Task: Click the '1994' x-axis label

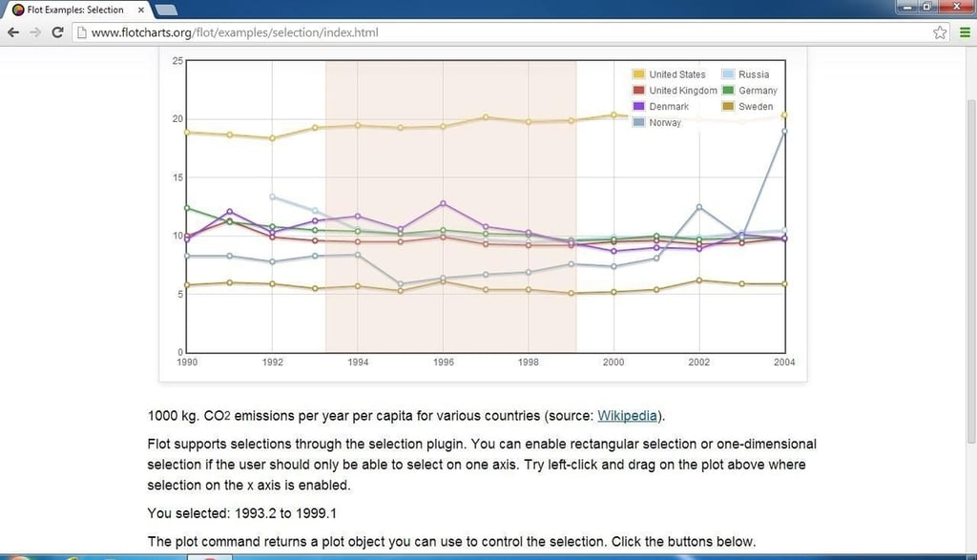Action: pos(358,362)
